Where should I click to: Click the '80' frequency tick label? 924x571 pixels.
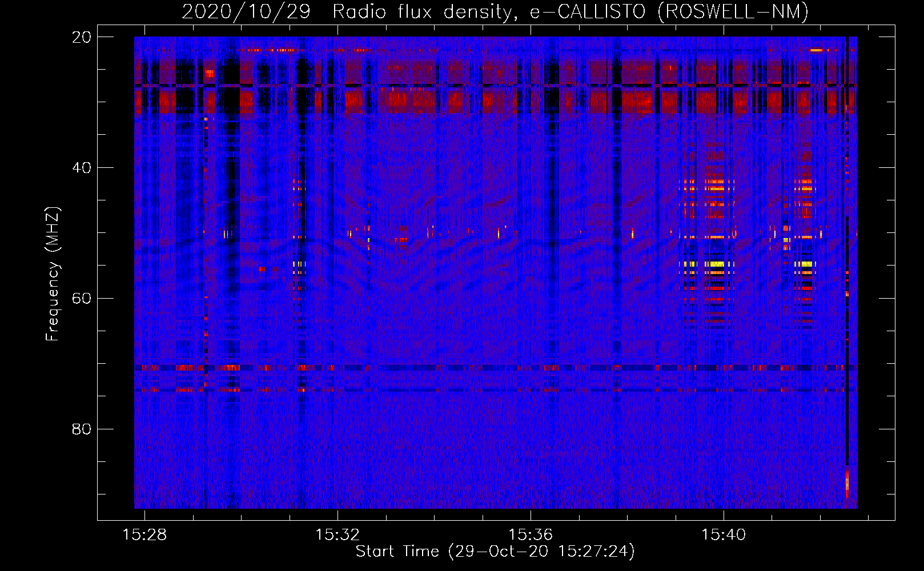tap(82, 429)
